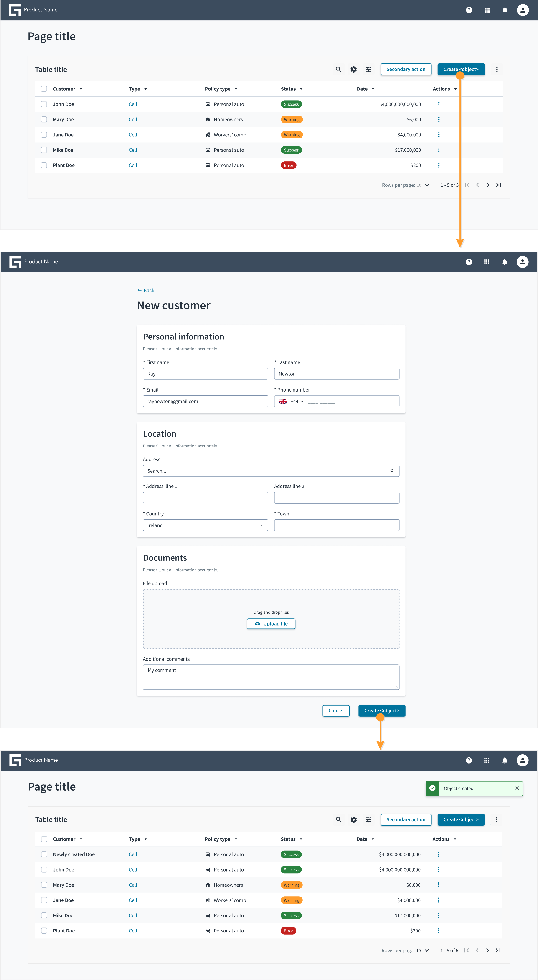Open filter sliders icon in the first table toolbar
Viewport: 538px width, 980px height.
[368, 69]
